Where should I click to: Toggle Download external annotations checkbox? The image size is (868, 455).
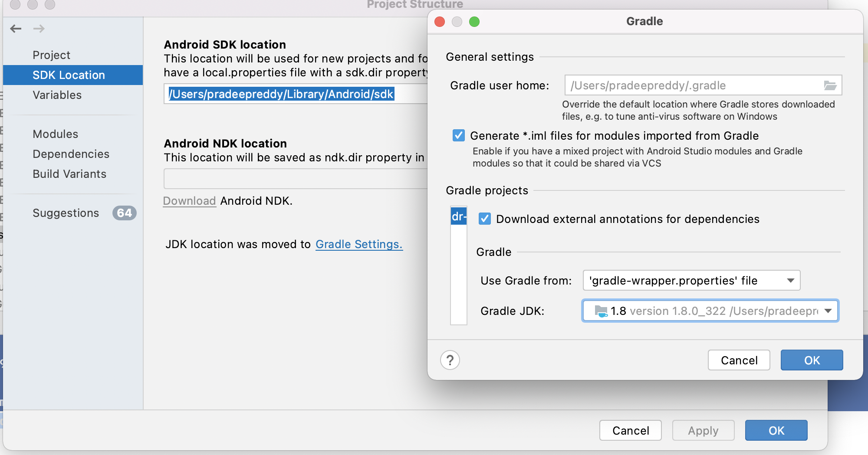(485, 219)
